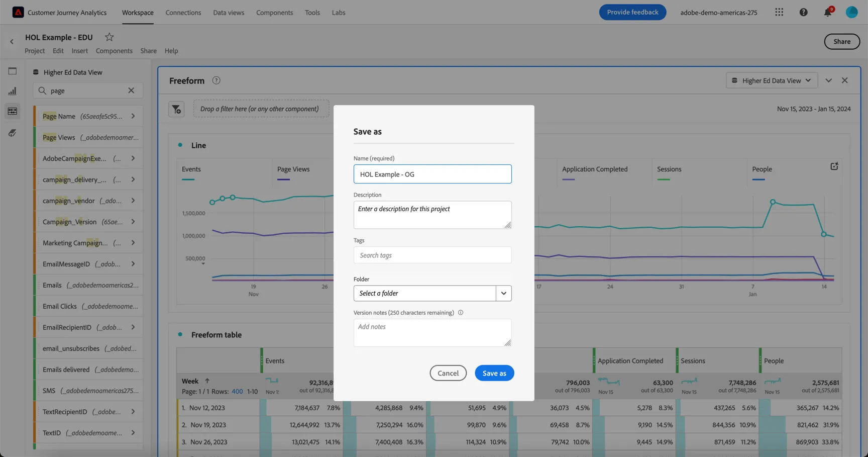The width and height of the screenshot is (868, 457).
Task: Expand the EmailMessageID dimension arrow
Action: click(x=133, y=264)
